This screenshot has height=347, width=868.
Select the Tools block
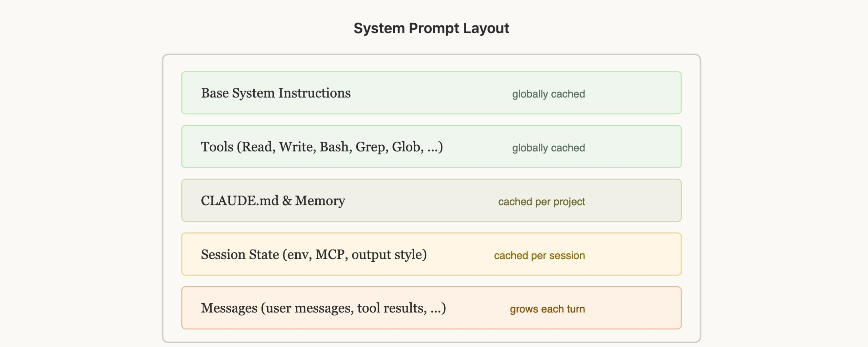pyautogui.click(x=431, y=147)
